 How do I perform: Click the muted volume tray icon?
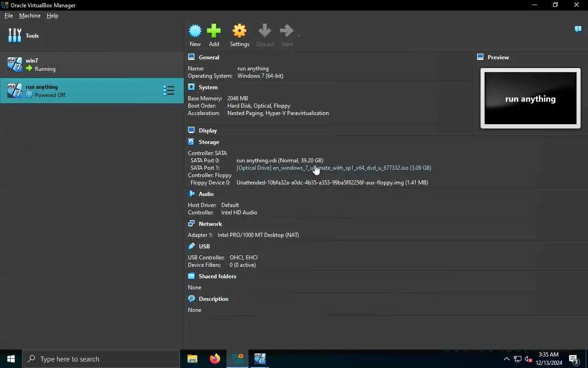coord(528,359)
